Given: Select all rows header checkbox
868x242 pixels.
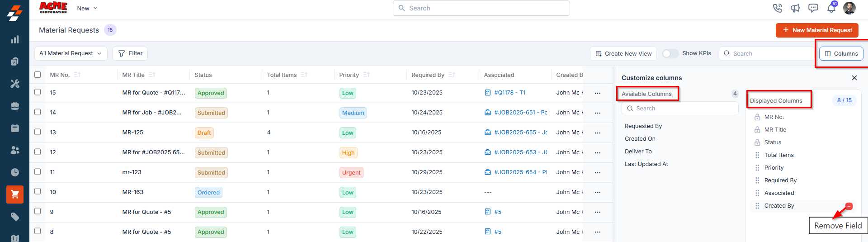Looking at the screenshot, I should pos(38,75).
